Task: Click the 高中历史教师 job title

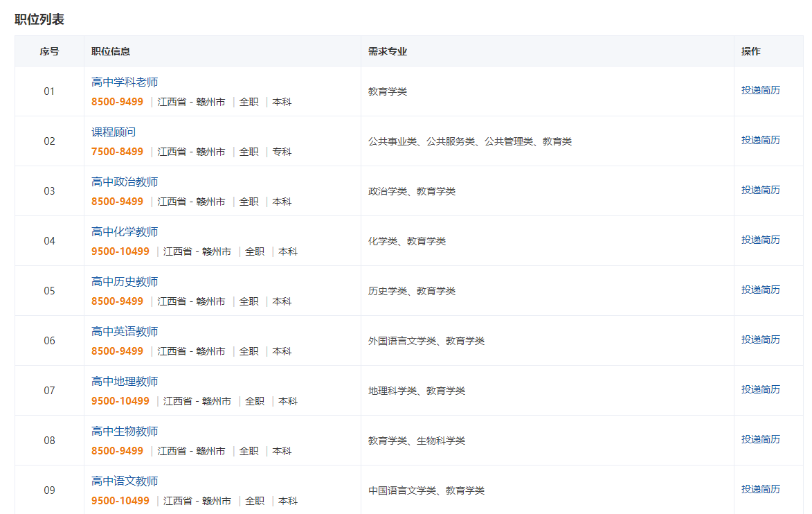Action: (x=125, y=282)
